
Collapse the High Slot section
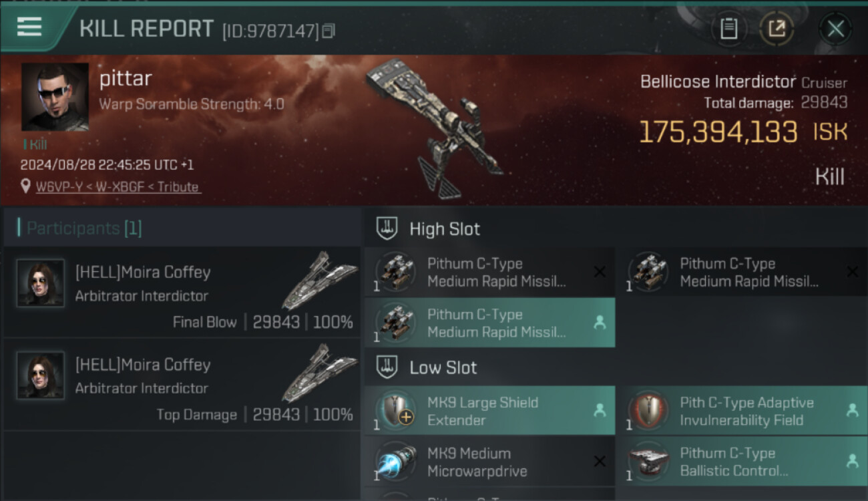click(x=388, y=228)
